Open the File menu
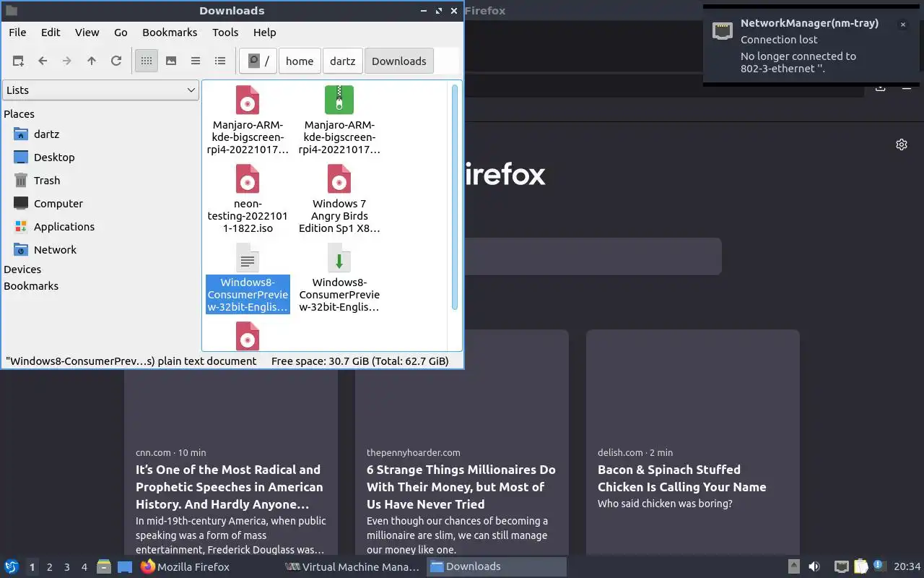 click(17, 33)
